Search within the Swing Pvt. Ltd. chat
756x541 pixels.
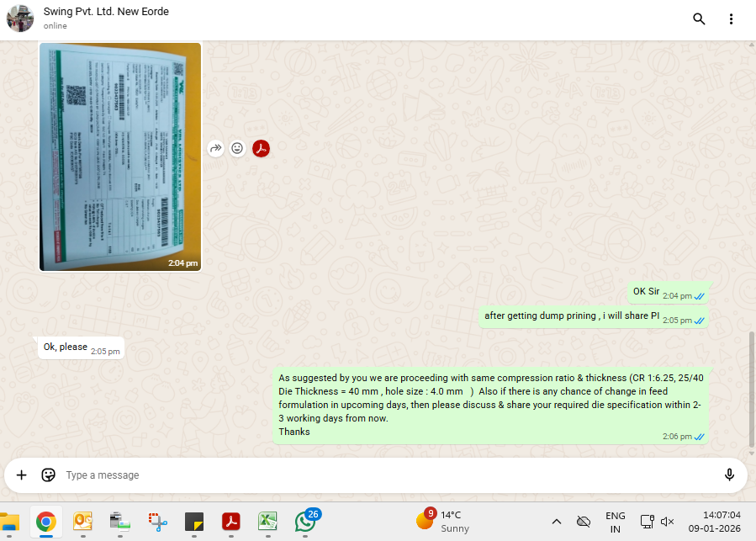(699, 19)
